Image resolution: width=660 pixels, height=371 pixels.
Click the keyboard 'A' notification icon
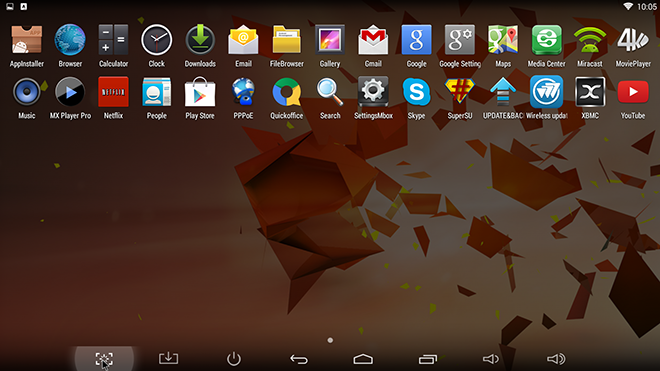[x=24, y=6]
